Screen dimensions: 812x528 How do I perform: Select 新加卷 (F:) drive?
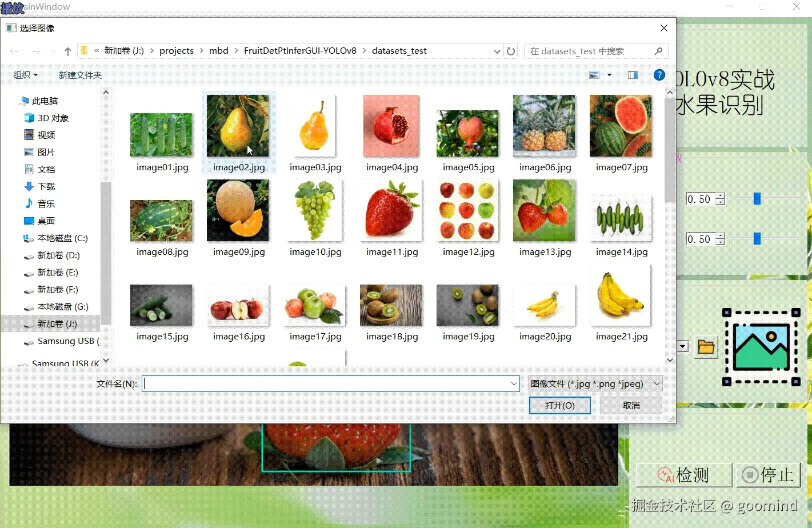coord(51,289)
